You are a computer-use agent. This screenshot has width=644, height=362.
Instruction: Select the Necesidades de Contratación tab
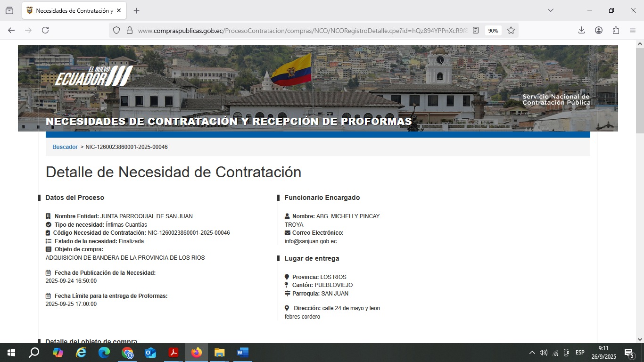71,10
